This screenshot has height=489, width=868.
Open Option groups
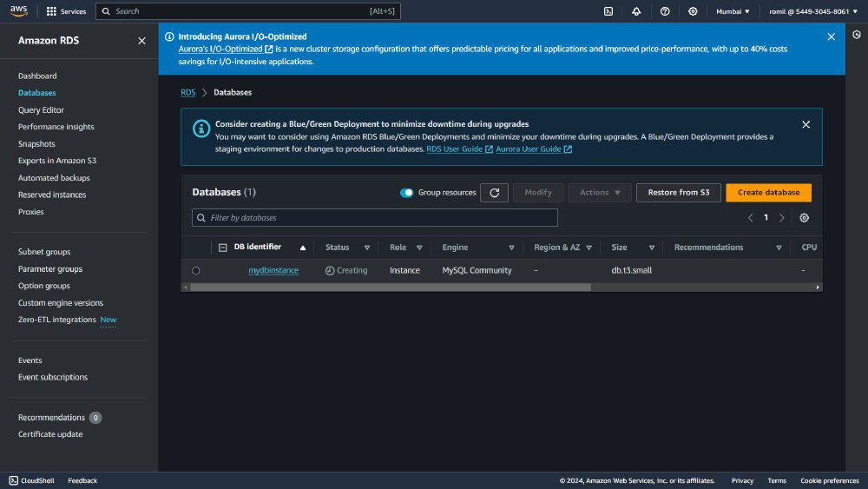click(x=43, y=286)
